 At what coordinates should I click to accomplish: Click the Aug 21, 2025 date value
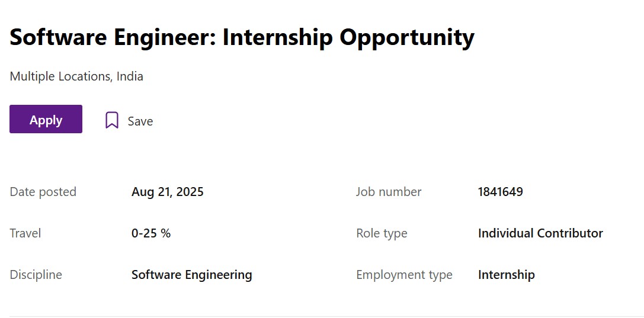coord(168,192)
